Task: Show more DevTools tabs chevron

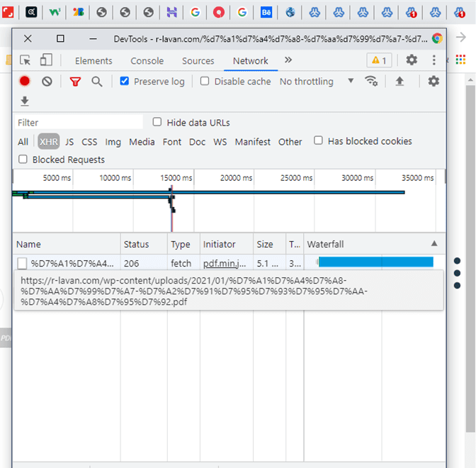Action: click(288, 60)
